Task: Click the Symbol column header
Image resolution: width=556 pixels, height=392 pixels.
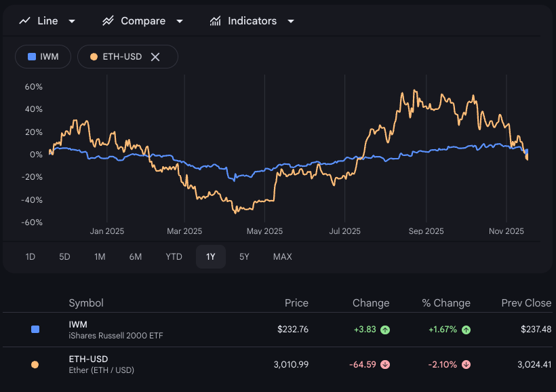Action: pos(86,303)
